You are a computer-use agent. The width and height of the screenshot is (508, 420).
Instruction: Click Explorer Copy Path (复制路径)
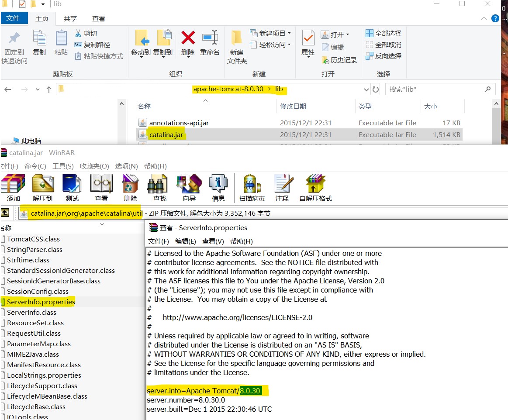pyautogui.click(x=92, y=45)
